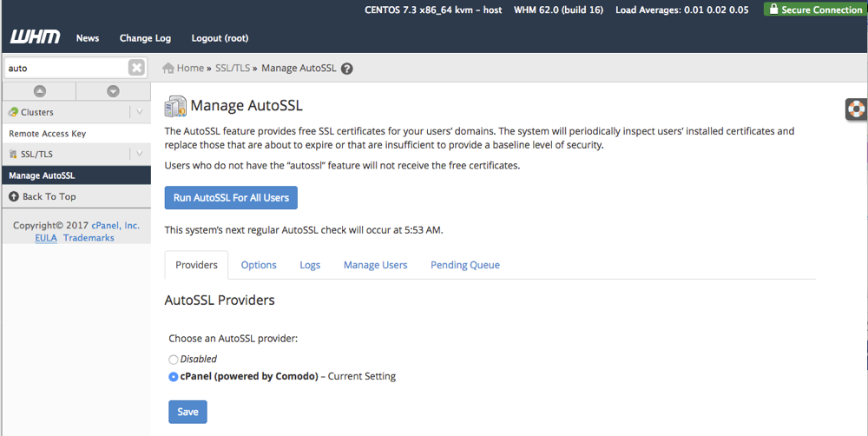Save the AutoSSL provider setting

187,412
